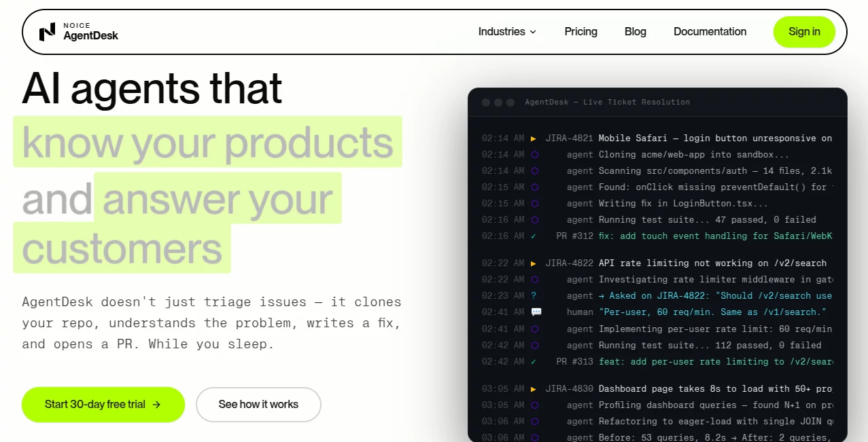Click 'AgentDesk — Live Ticket Resolution' window title
868x442 pixels.
pyautogui.click(x=607, y=103)
